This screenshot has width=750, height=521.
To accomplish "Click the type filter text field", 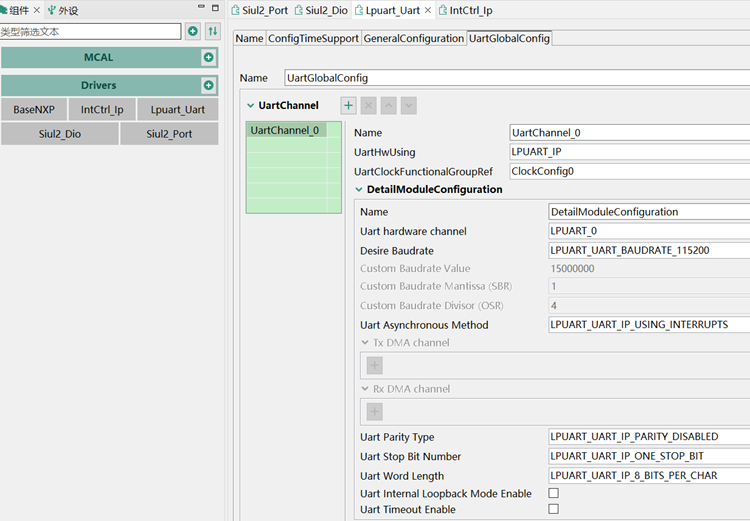I will (x=90, y=32).
